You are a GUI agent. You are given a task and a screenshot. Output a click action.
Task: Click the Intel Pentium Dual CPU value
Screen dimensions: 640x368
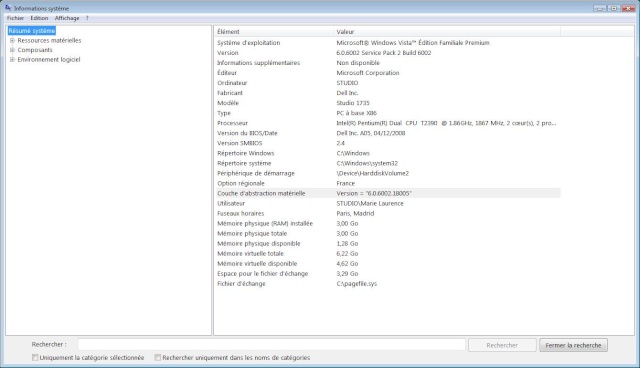446,123
